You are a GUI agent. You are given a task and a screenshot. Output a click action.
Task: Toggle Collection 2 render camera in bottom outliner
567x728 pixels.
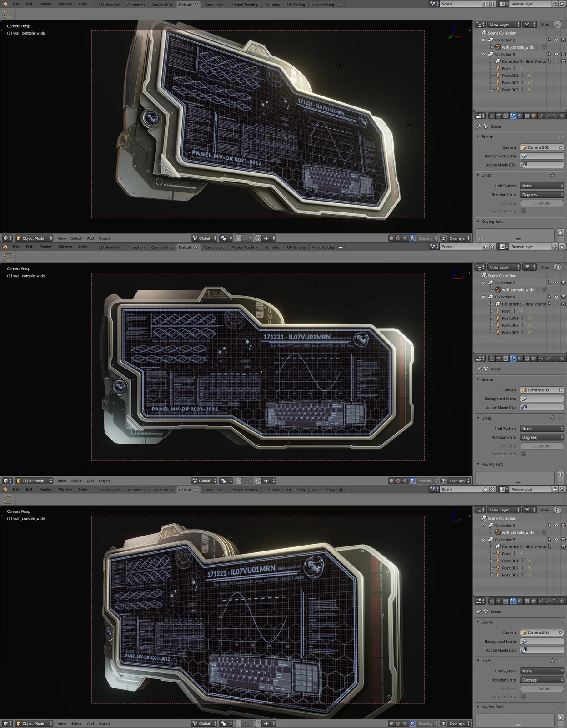[563, 526]
